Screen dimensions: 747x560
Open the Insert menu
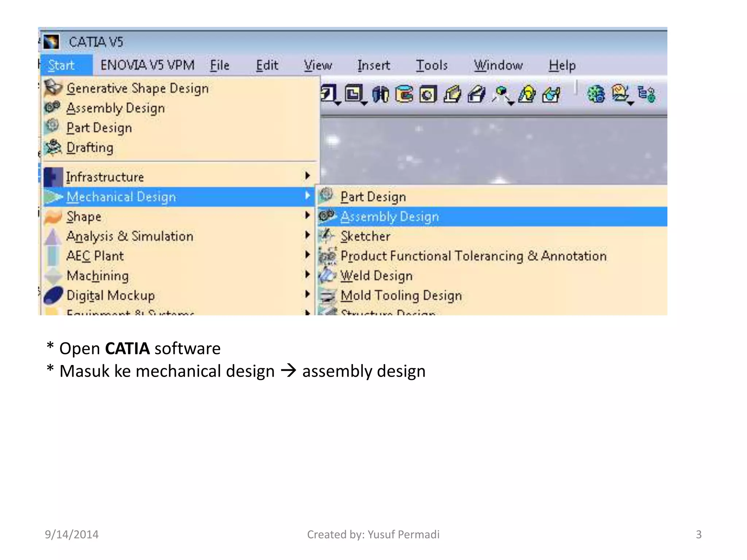click(373, 65)
